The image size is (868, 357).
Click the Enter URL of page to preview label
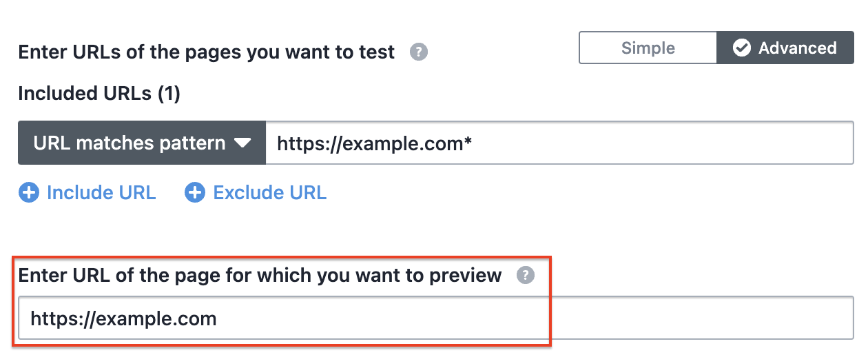(x=260, y=276)
